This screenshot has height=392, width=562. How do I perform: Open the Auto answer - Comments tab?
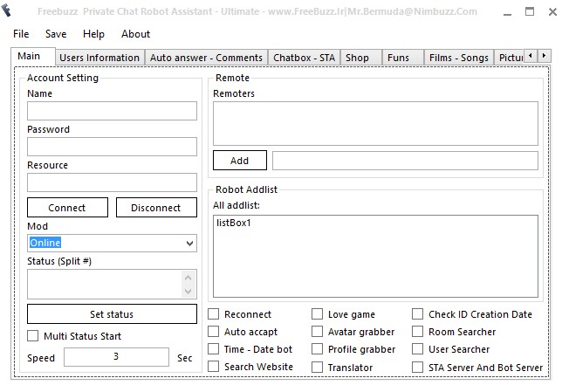tap(207, 58)
